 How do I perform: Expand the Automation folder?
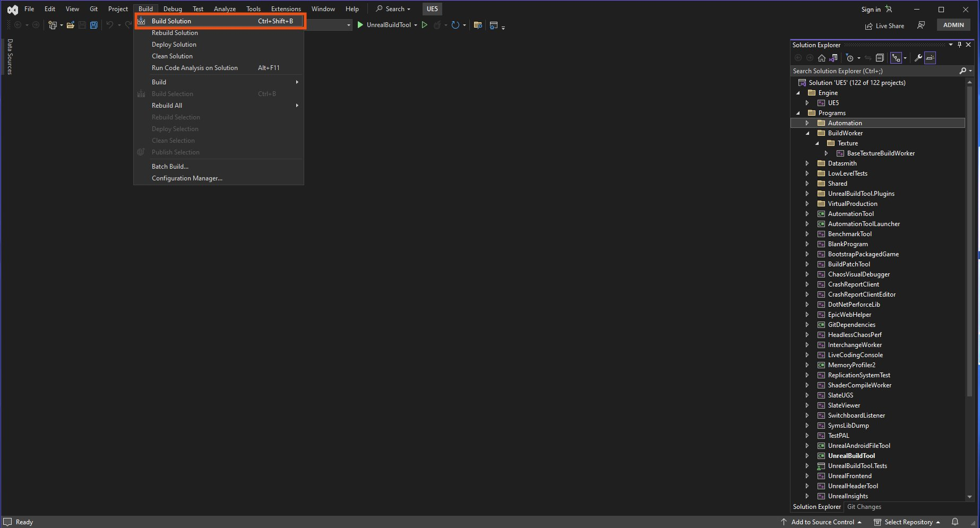pos(807,123)
